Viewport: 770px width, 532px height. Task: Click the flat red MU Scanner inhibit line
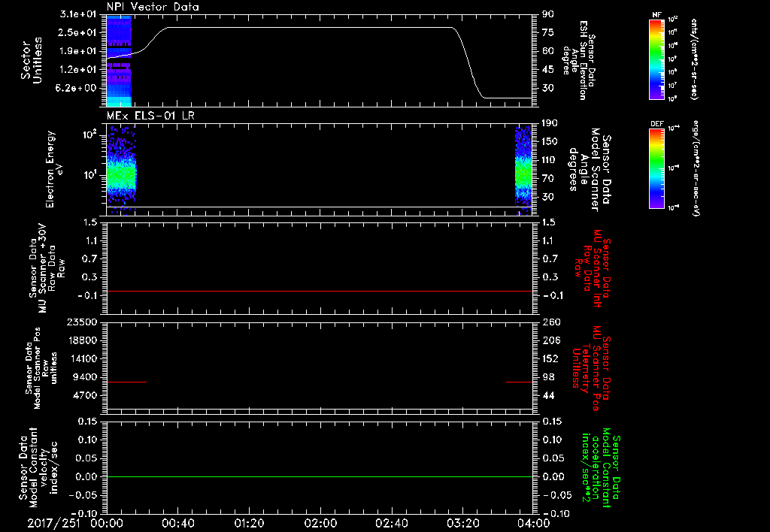319,291
